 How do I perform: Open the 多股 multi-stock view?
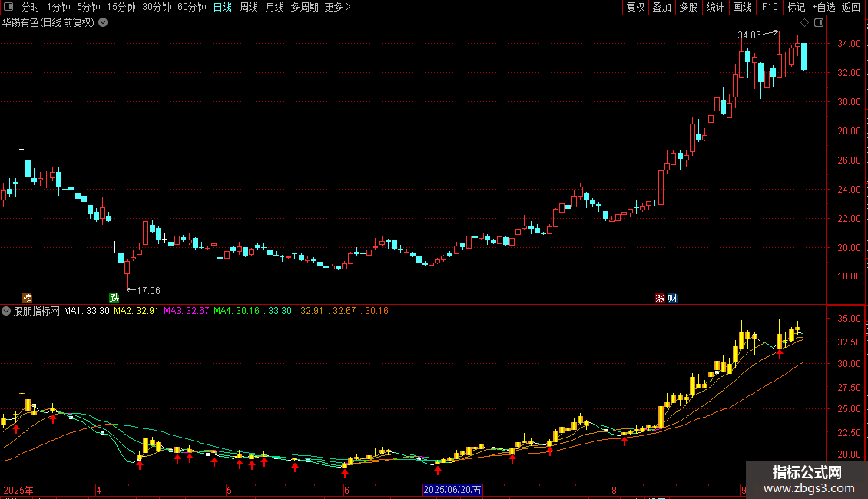688,7
